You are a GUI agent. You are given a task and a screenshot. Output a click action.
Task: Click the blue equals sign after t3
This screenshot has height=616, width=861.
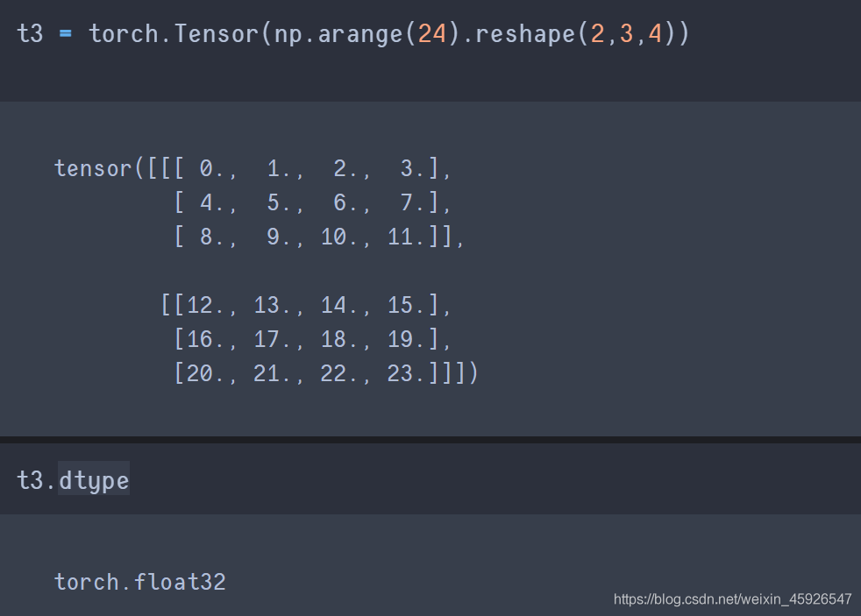(66, 34)
